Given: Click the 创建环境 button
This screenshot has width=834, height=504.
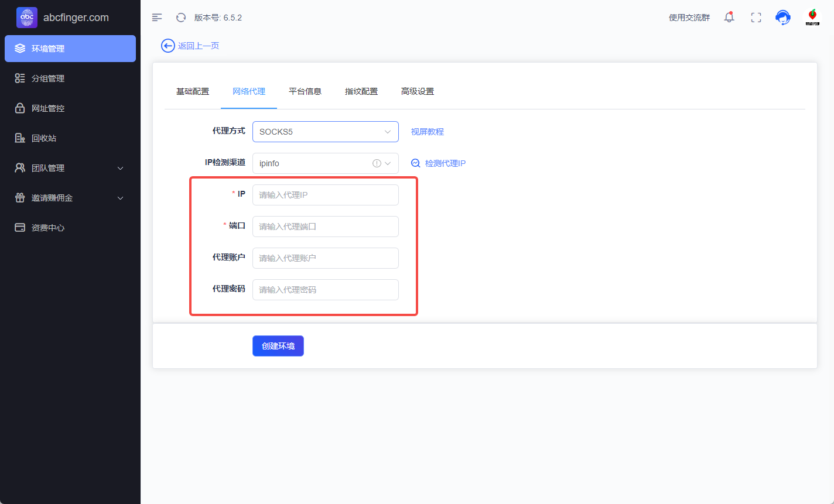Looking at the screenshot, I should pyautogui.click(x=278, y=346).
